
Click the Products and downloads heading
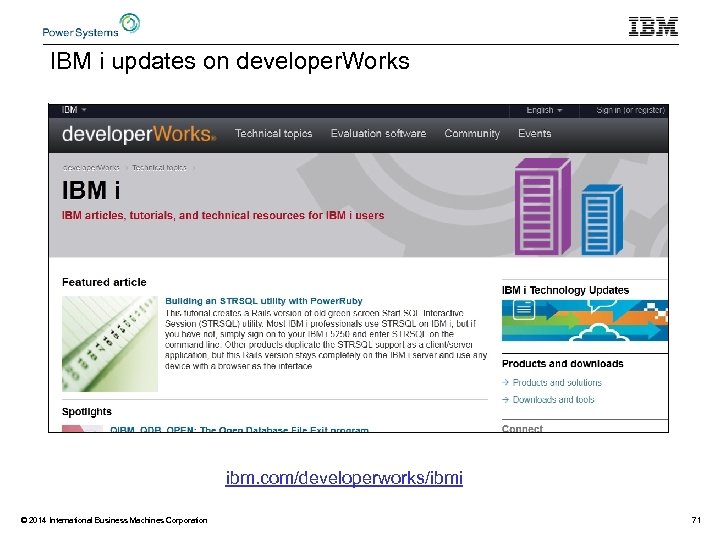point(562,364)
